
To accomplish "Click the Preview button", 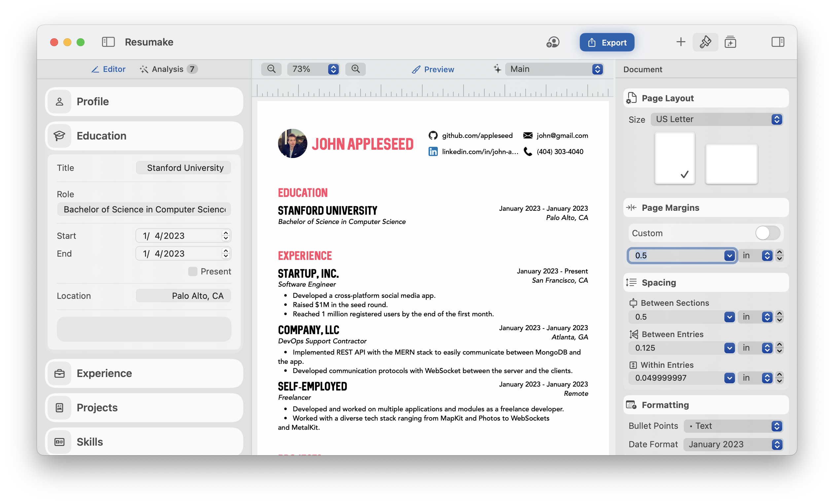I will click(433, 69).
